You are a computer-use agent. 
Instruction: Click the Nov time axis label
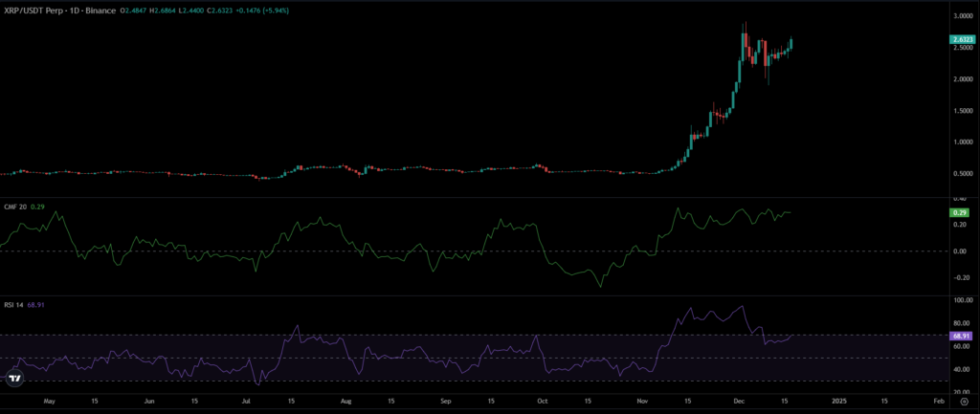pyautogui.click(x=643, y=400)
